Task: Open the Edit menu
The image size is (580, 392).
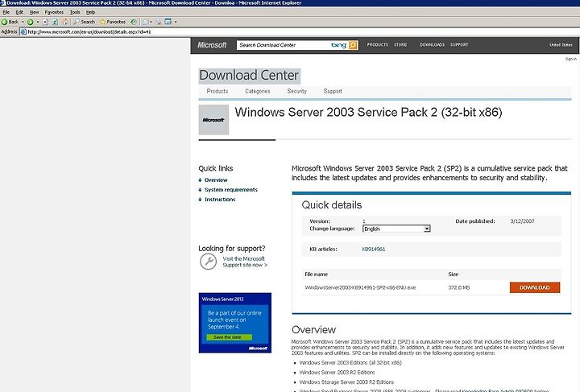Action: coord(19,12)
